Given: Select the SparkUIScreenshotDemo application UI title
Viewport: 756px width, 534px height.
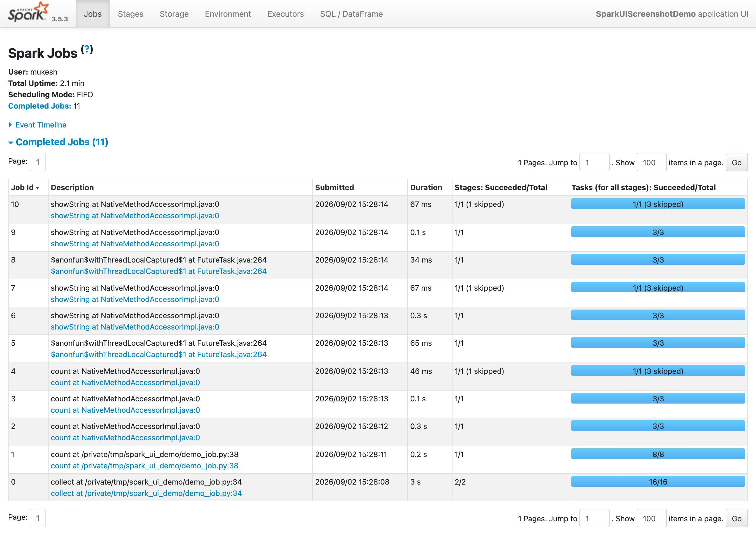Looking at the screenshot, I should coord(672,14).
